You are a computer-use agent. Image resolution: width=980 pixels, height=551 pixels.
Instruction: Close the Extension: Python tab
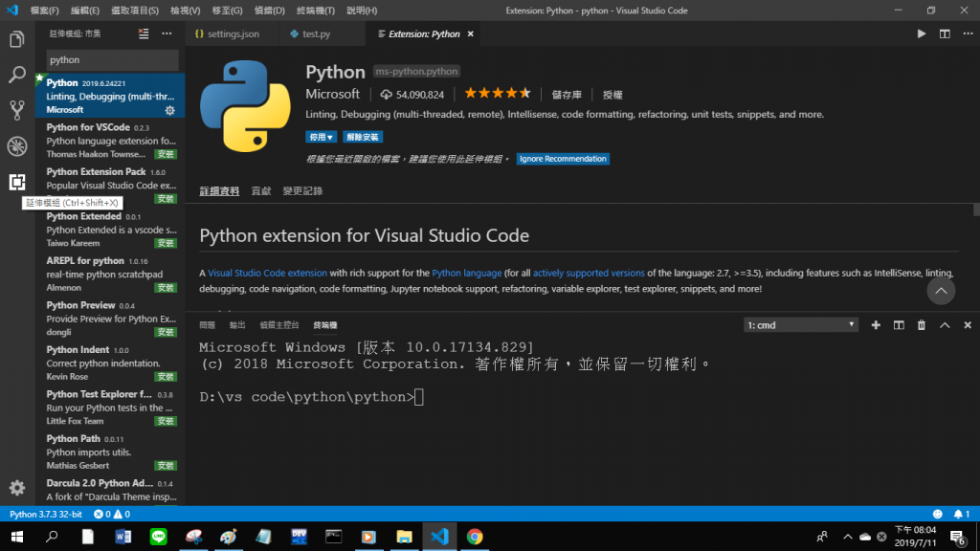[x=471, y=33]
